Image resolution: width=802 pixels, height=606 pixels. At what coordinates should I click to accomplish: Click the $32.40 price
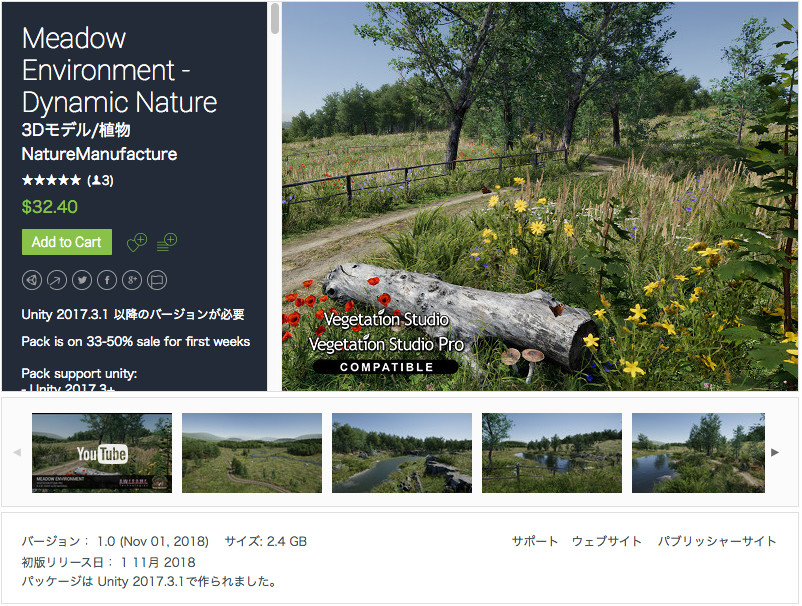(50, 207)
